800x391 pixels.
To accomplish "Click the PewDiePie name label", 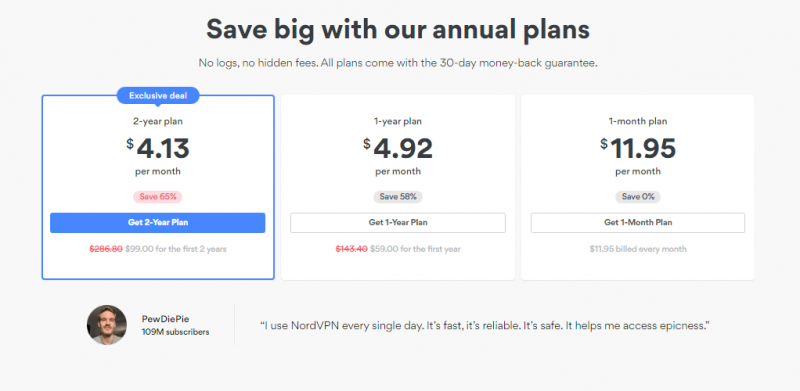I will click(165, 319).
